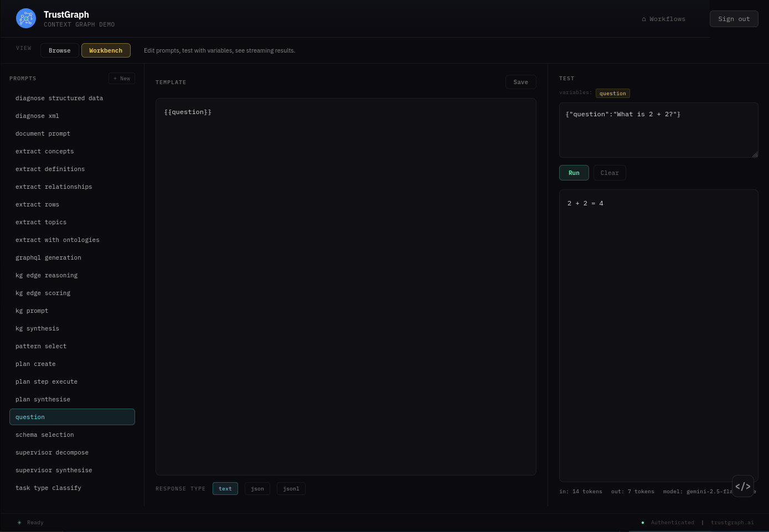
Task: Select the highlighted question prompt
Action: point(72,417)
